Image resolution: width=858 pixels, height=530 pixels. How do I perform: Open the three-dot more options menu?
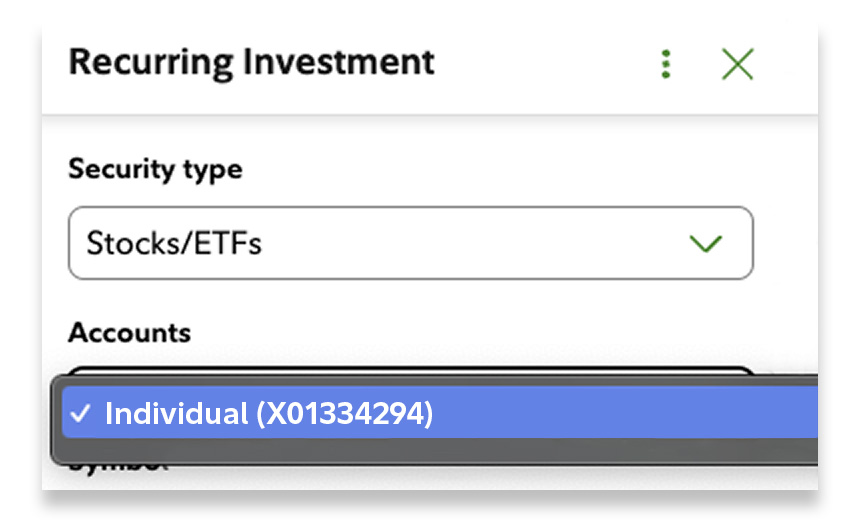pyautogui.click(x=666, y=65)
